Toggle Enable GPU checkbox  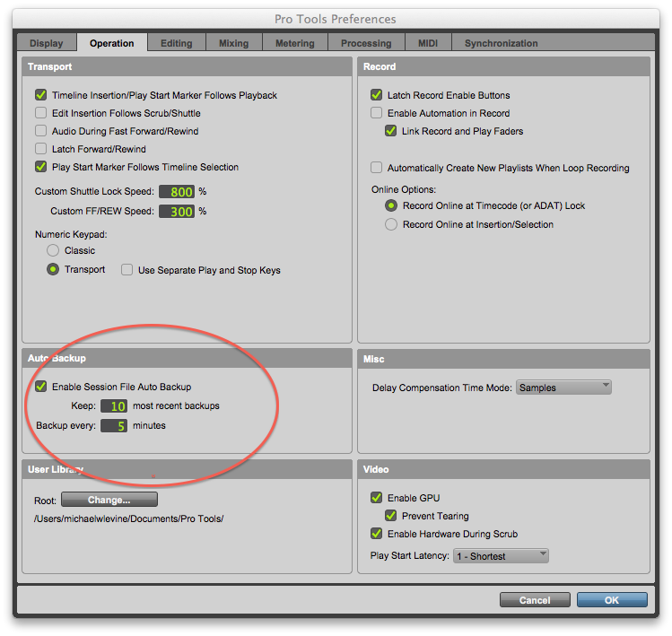click(376, 498)
